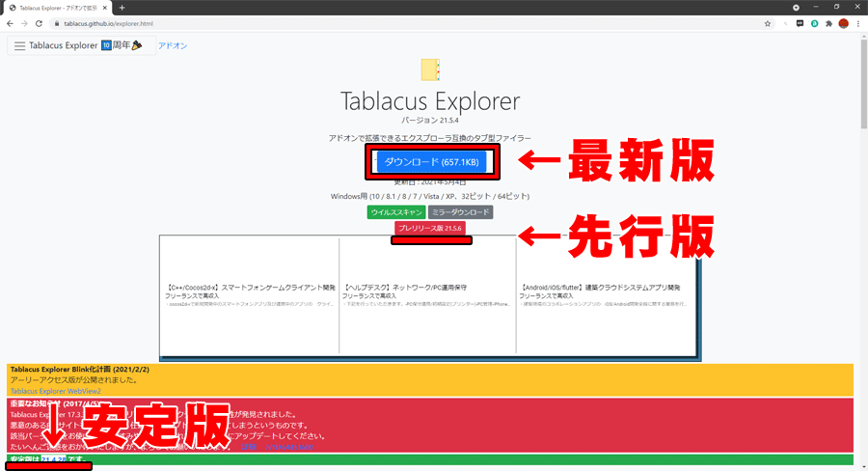This screenshot has height=471, width=868.
Task: Open a new tab with the plus button
Action: pos(122,8)
